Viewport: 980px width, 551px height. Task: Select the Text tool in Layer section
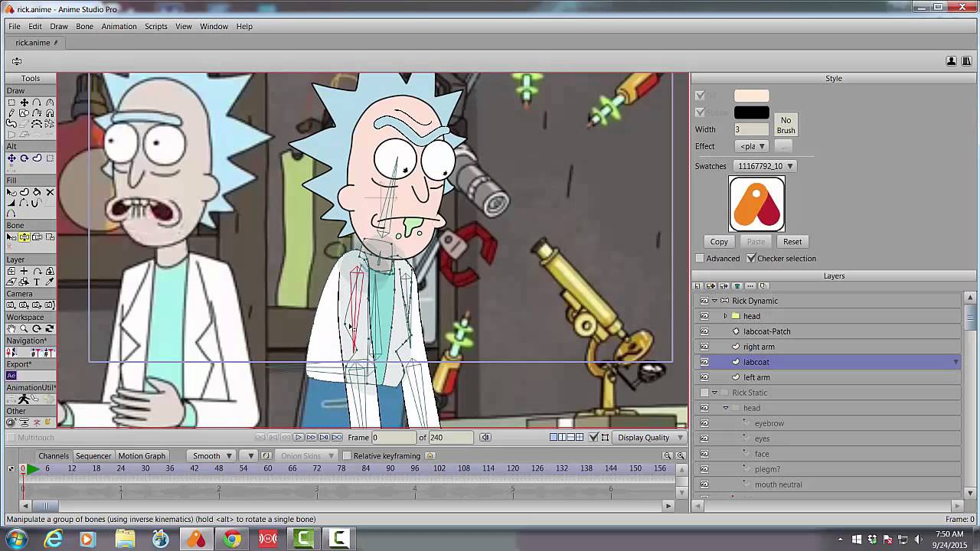(37, 282)
